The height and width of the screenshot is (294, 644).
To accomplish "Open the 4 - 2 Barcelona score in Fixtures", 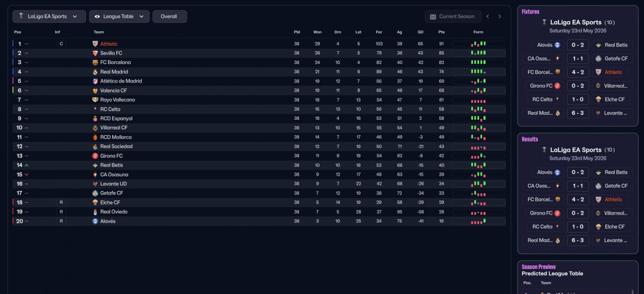I will coord(578,72).
